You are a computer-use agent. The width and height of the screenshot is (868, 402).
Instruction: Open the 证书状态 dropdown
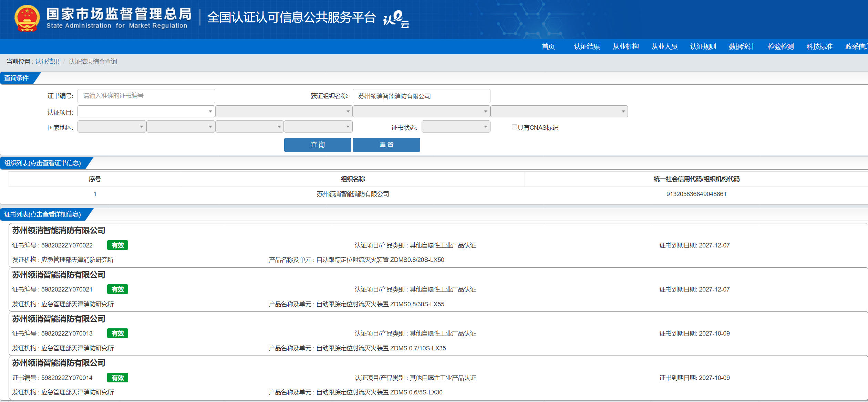pos(456,127)
